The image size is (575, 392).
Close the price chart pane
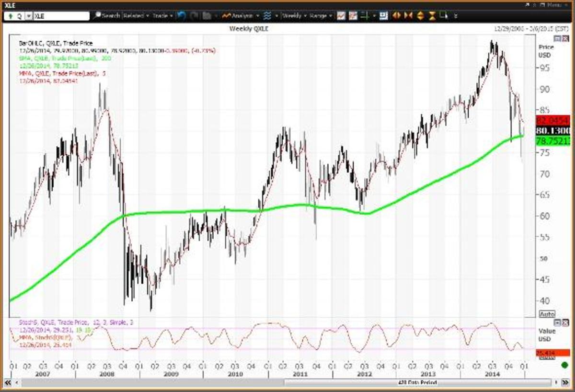point(564,38)
